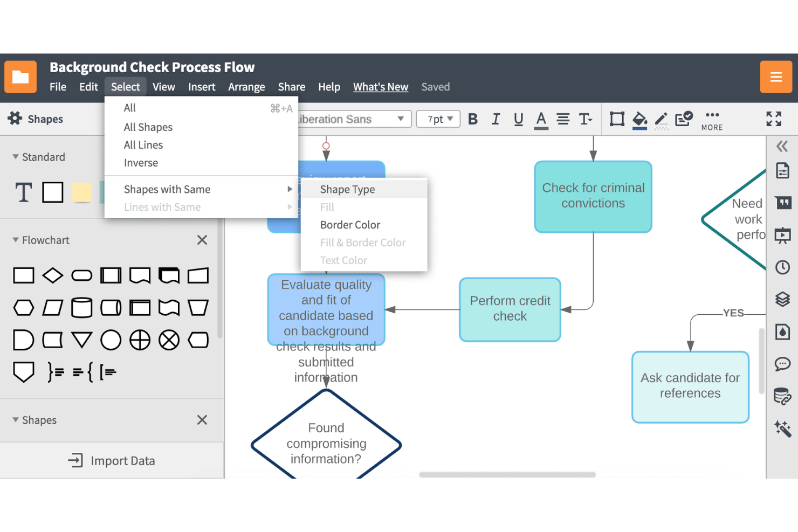This screenshot has height=532, width=798.
Task: Collapse the Flowchart shapes section
Action: coord(16,240)
